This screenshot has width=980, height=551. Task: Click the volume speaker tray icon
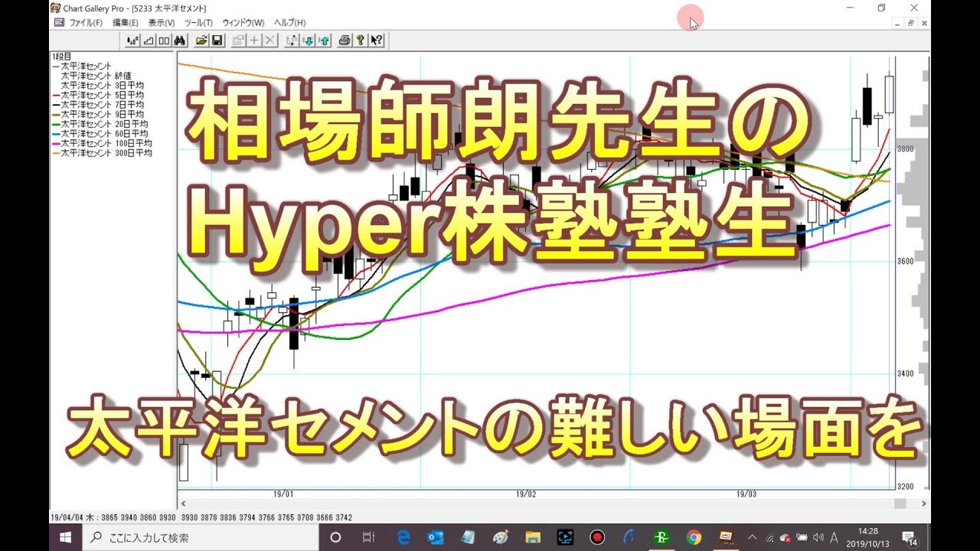[818, 537]
